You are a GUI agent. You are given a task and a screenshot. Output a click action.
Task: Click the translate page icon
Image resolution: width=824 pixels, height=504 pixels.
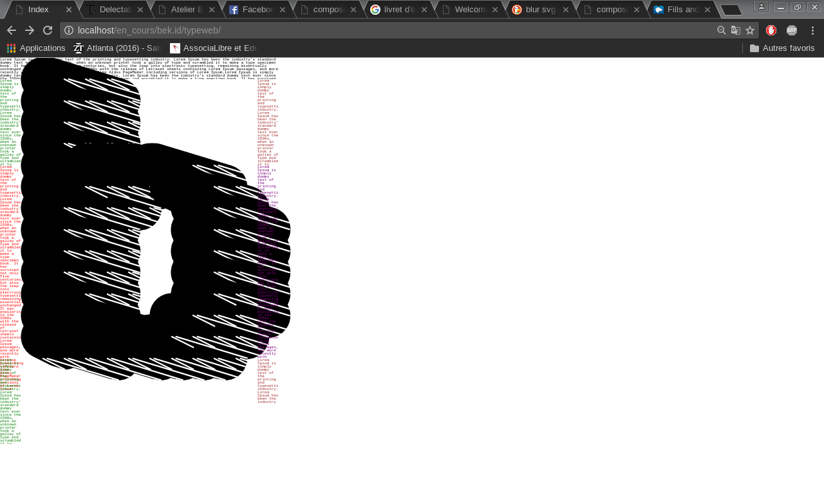point(736,30)
